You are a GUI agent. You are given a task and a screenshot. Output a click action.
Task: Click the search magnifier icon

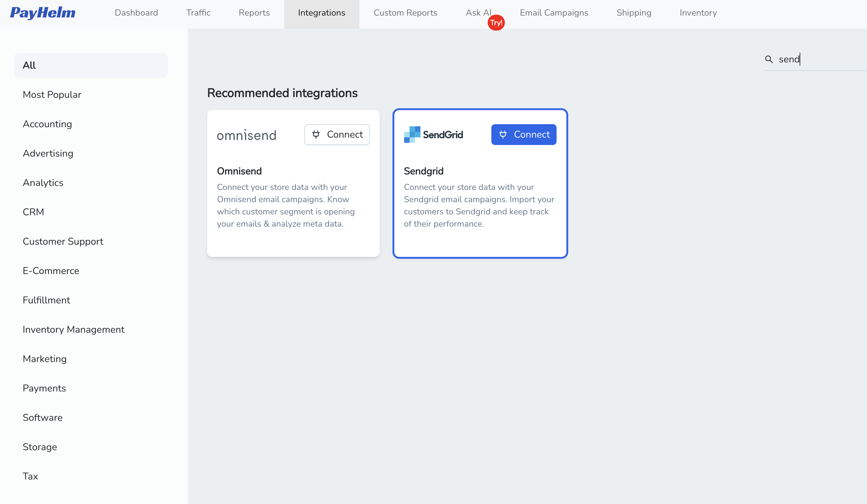[769, 59]
